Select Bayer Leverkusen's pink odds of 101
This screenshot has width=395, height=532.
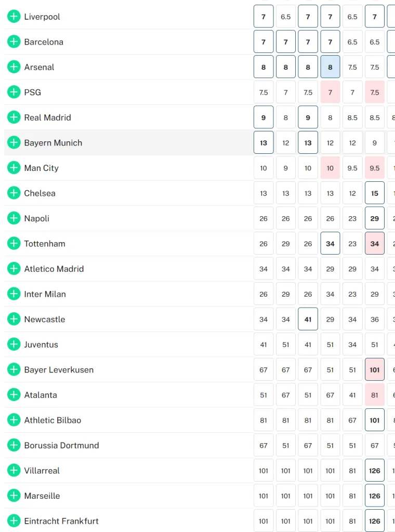(375, 370)
